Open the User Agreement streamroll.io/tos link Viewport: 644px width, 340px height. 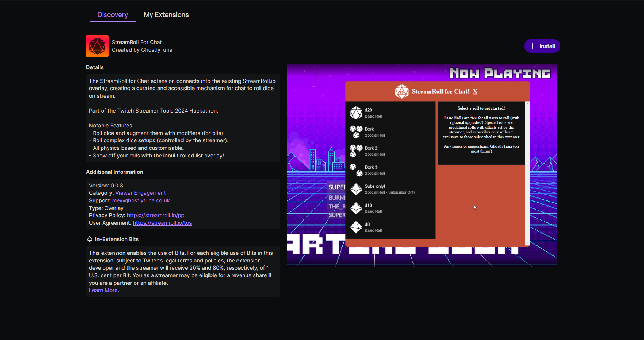[162, 223]
